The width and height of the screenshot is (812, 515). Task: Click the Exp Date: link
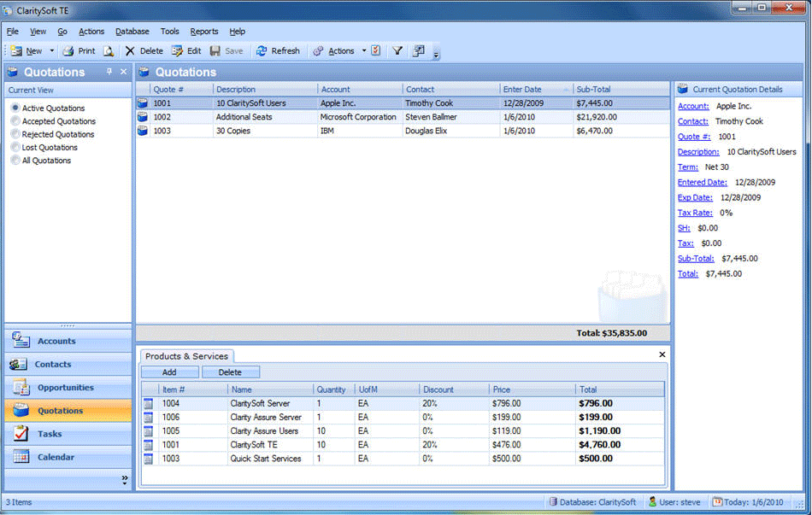tap(695, 198)
